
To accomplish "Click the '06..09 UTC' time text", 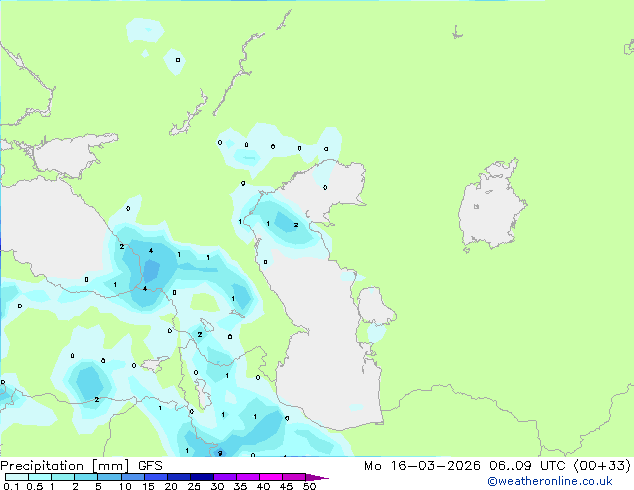I will tap(526, 466).
